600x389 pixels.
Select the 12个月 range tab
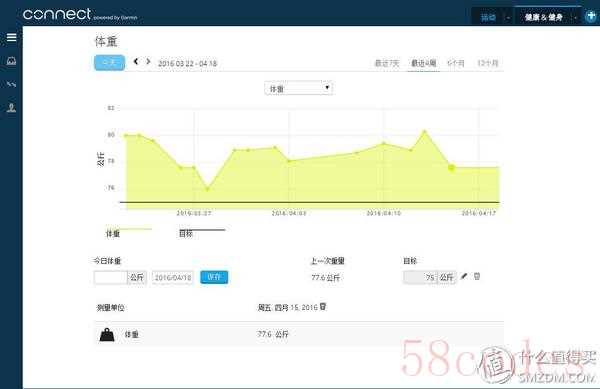[x=488, y=63]
